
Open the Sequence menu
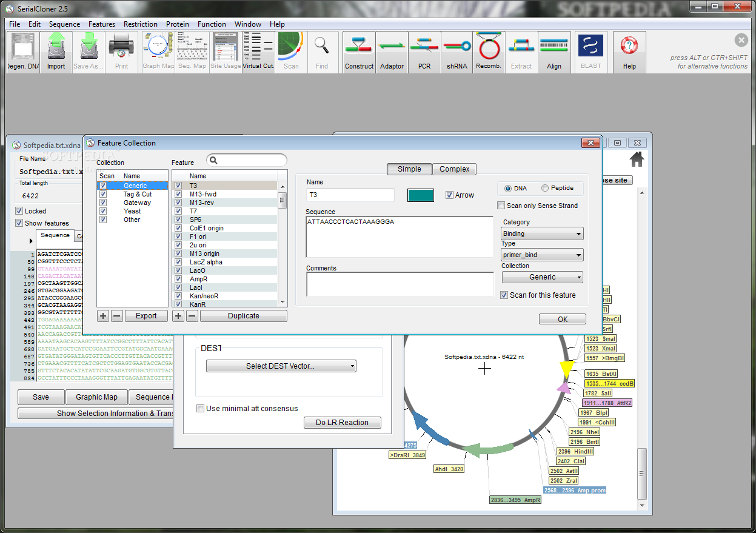coord(64,24)
